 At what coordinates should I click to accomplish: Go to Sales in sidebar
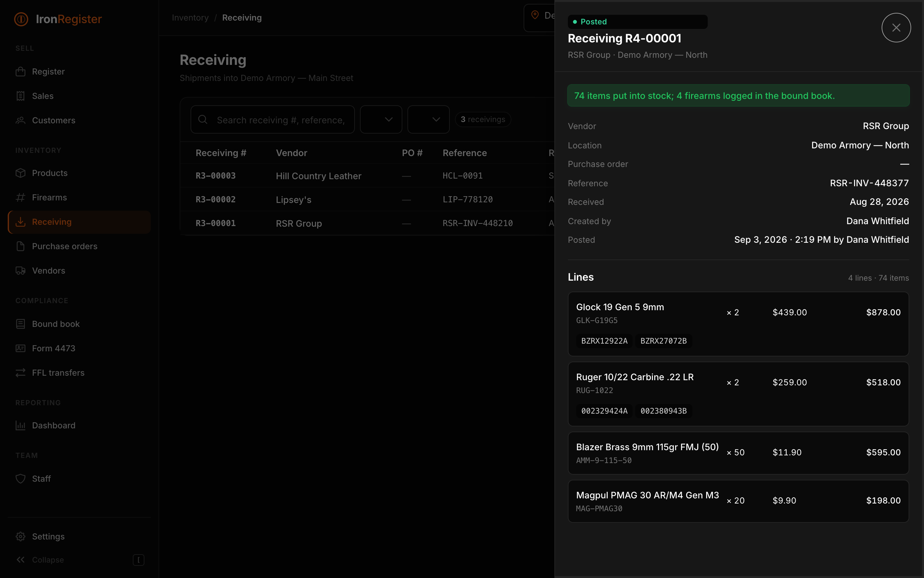point(79,96)
